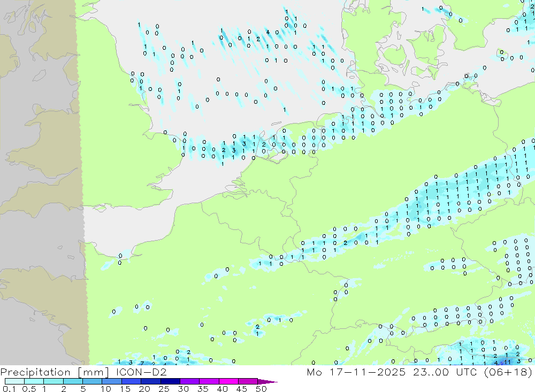Click the 'Mo' weekday abbreviation in footer
Viewport: 535px width, 392px height.
point(314,372)
